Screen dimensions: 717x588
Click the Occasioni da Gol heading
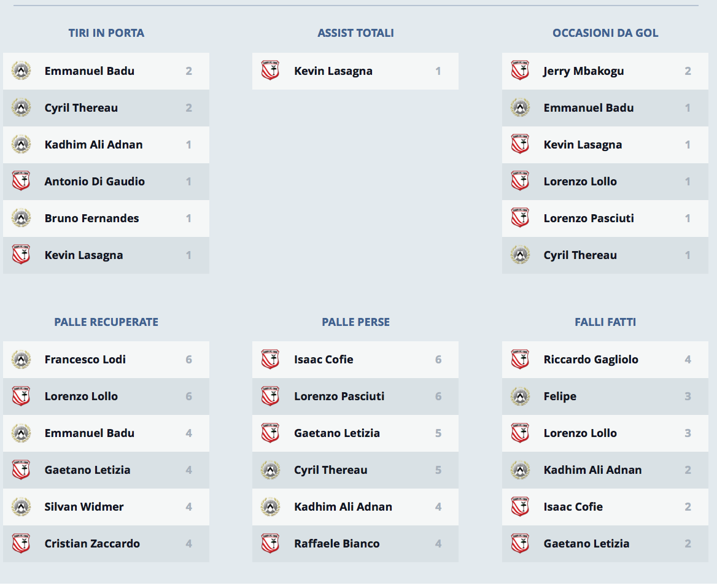(605, 33)
